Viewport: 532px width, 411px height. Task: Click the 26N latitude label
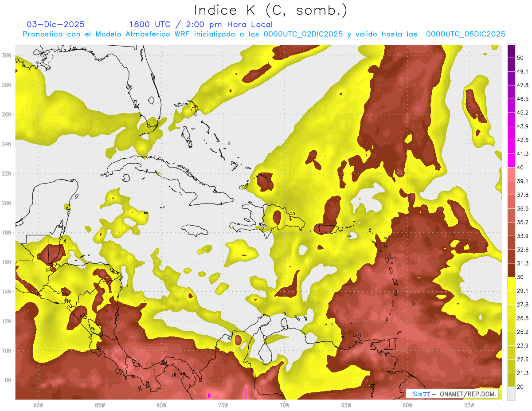7,114
